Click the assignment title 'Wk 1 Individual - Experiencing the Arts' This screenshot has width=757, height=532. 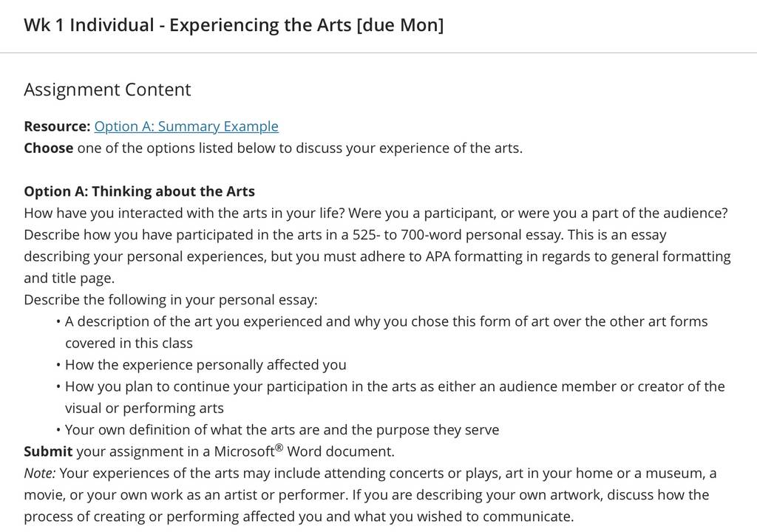click(x=187, y=25)
